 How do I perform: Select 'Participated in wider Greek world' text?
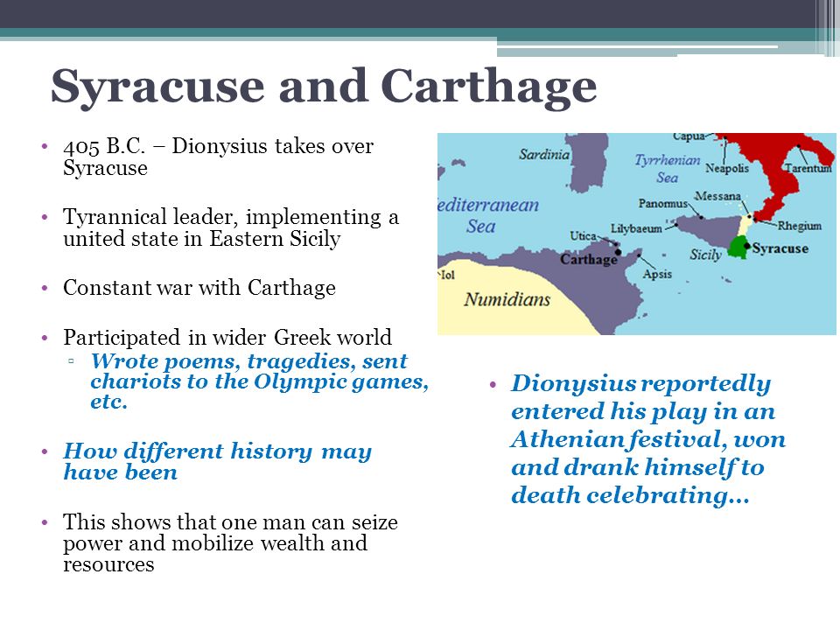[x=227, y=337]
